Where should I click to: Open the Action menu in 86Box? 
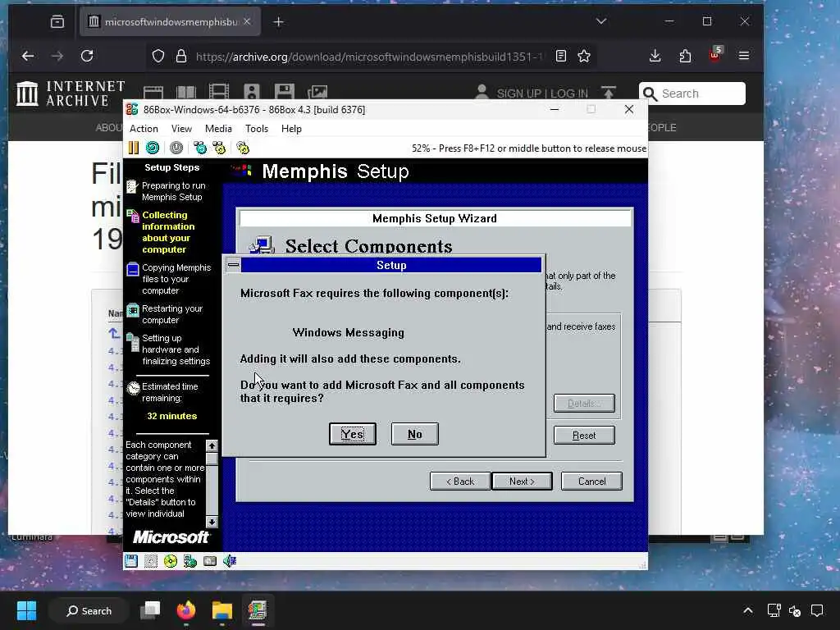point(144,129)
